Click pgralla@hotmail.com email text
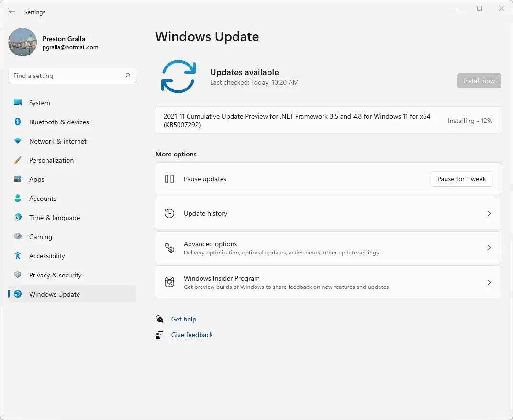Screen dimensions: 513x420 click(x=70, y=47)
